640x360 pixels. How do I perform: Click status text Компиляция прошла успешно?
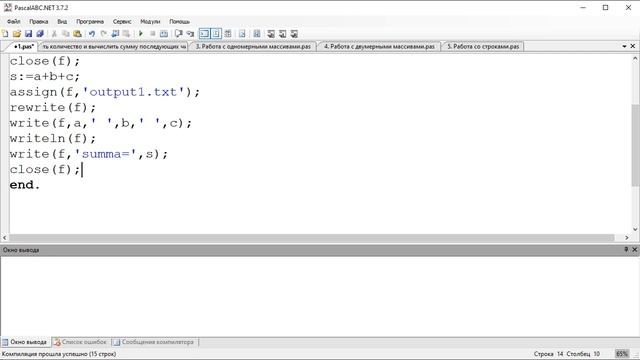59,354
